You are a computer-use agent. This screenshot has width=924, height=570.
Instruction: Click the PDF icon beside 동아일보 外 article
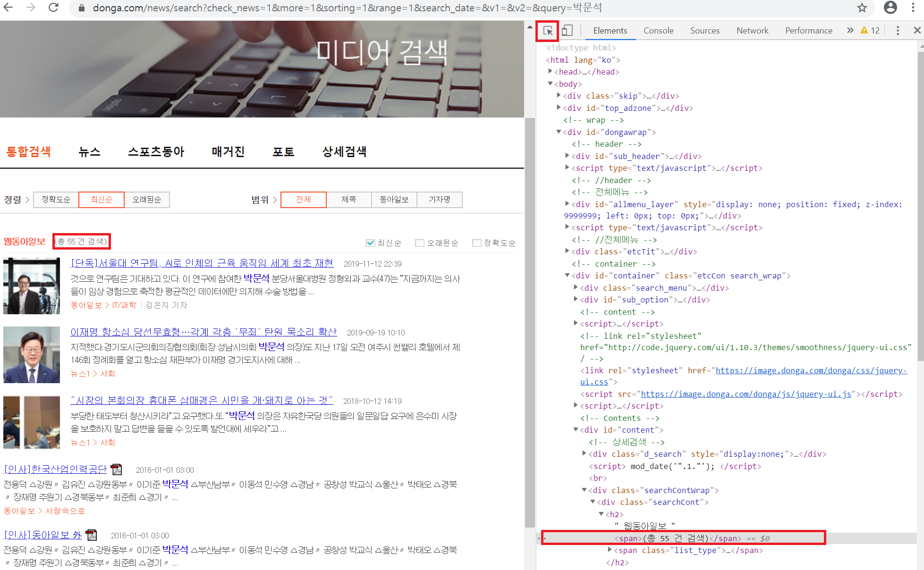click(x=91, y=535)
